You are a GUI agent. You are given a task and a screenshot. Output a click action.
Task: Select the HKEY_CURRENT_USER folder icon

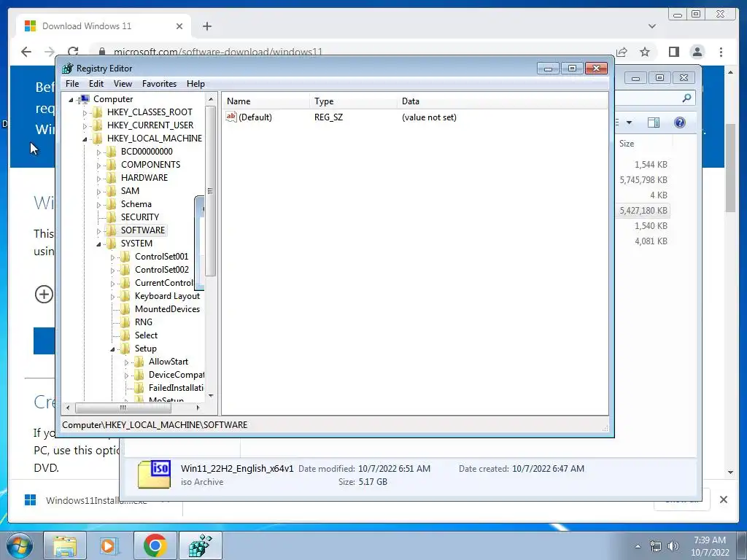98,125
